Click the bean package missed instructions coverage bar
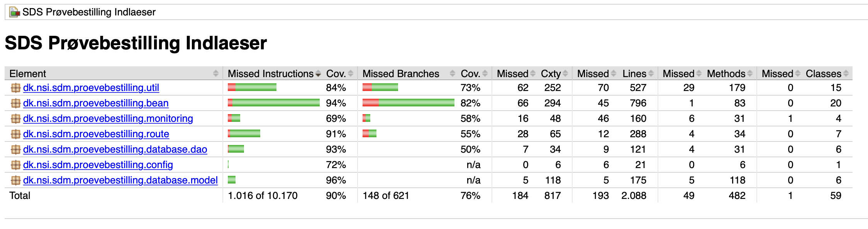This screenshot has height=229, width=868. [274, 103]
